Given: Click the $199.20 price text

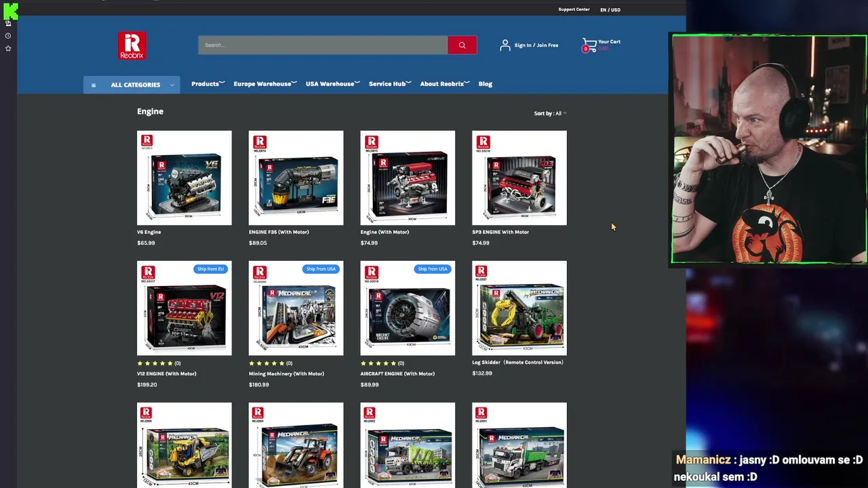Looking at the screenshot, I should (147, 384).
